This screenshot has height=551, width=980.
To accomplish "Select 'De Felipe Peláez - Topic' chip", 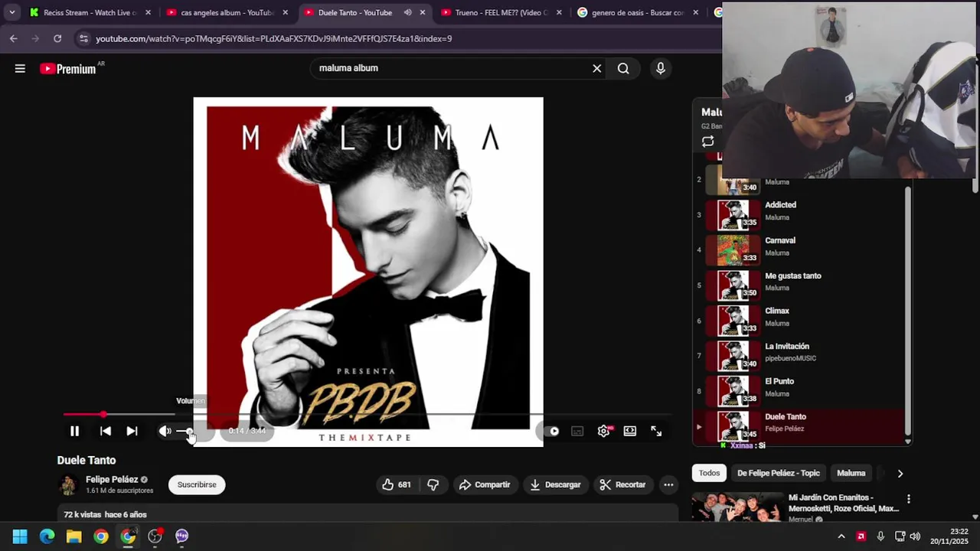I will click(x=778, y=473).
